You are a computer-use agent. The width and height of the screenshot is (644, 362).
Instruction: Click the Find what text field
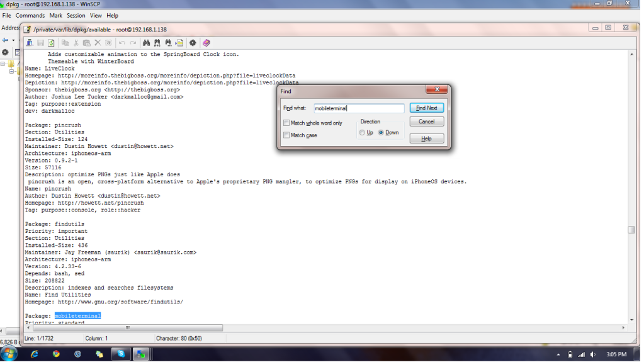(359, 108)
